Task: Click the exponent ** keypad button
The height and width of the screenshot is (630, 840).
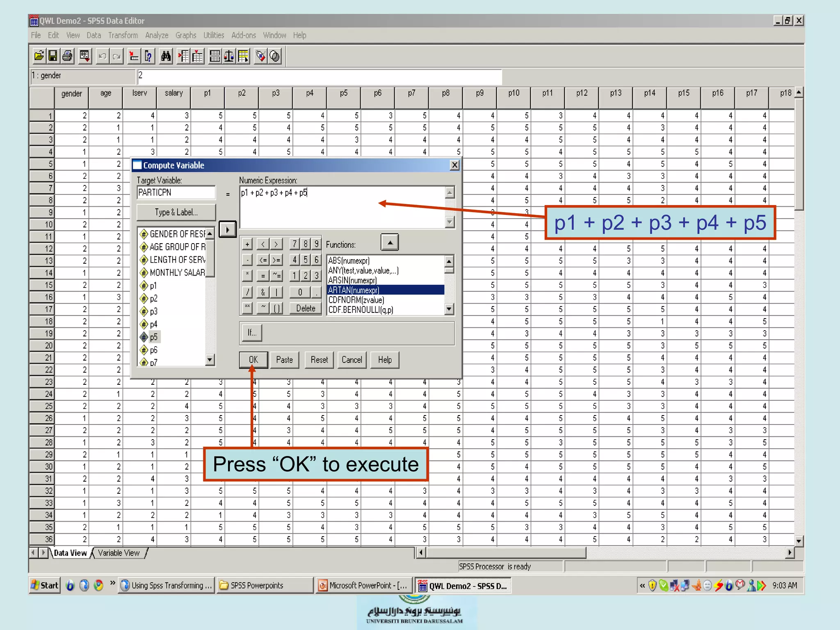Action: [247, 308]
